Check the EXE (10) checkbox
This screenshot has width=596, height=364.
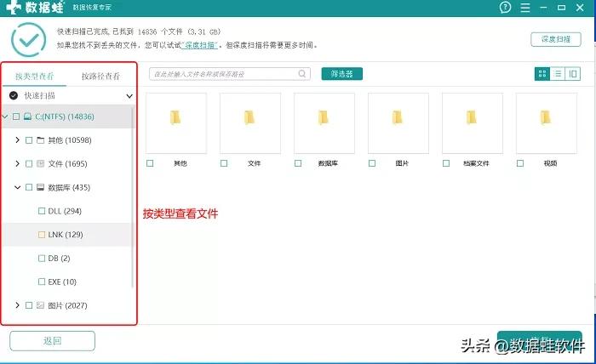coord(42,282)
